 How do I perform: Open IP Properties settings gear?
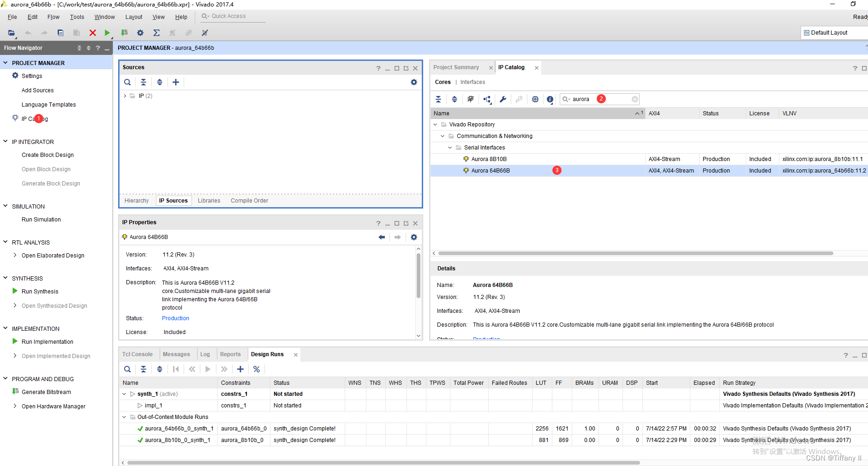(414, 237)
